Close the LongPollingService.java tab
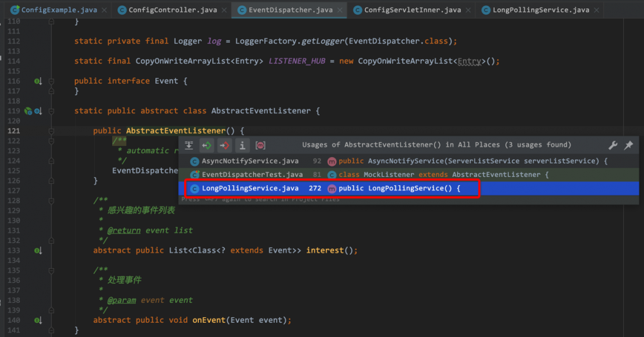This screenshot has width=644, height=337. click(596, 10)
